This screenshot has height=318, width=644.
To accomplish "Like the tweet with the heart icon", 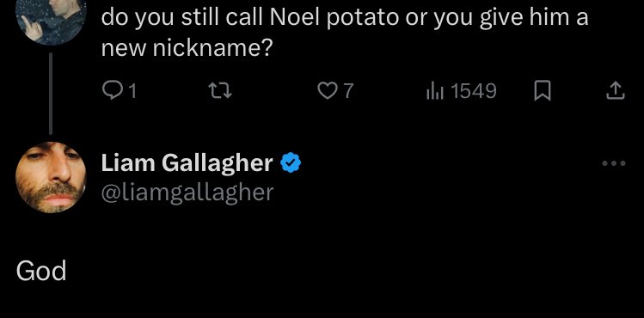I will [x=328, y=91].
